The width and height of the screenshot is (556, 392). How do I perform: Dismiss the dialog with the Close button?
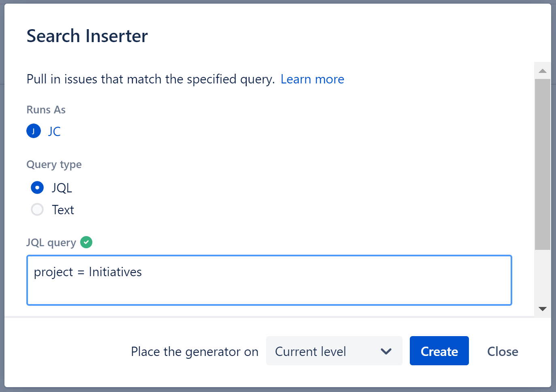502,351
